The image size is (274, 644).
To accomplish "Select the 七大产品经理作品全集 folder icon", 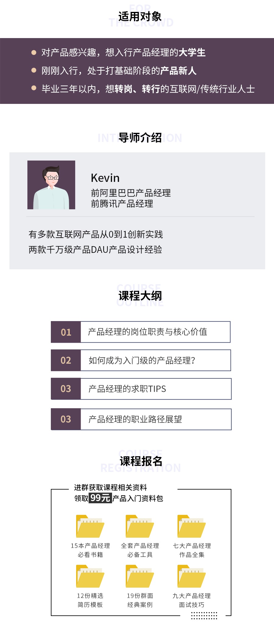I will [x=191, y=526].
